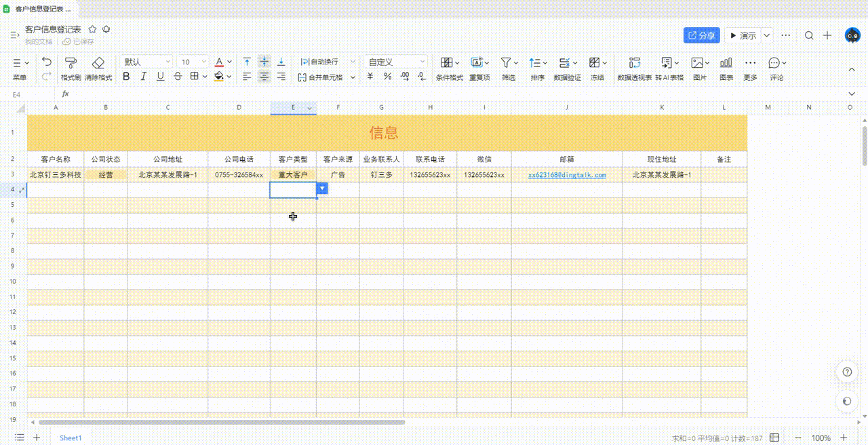This screenshot has width=868, height=445.
Task: Click user avatar
Action: (x=852, y=35)
